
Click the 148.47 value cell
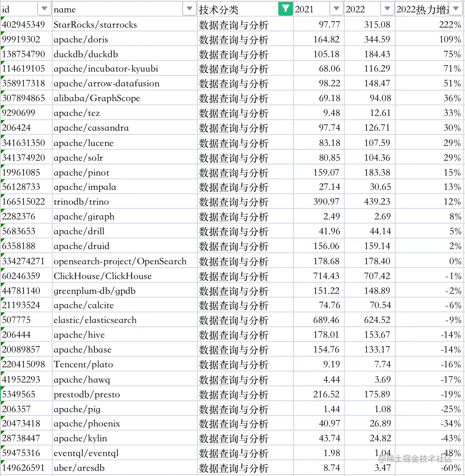click(370, 83)
